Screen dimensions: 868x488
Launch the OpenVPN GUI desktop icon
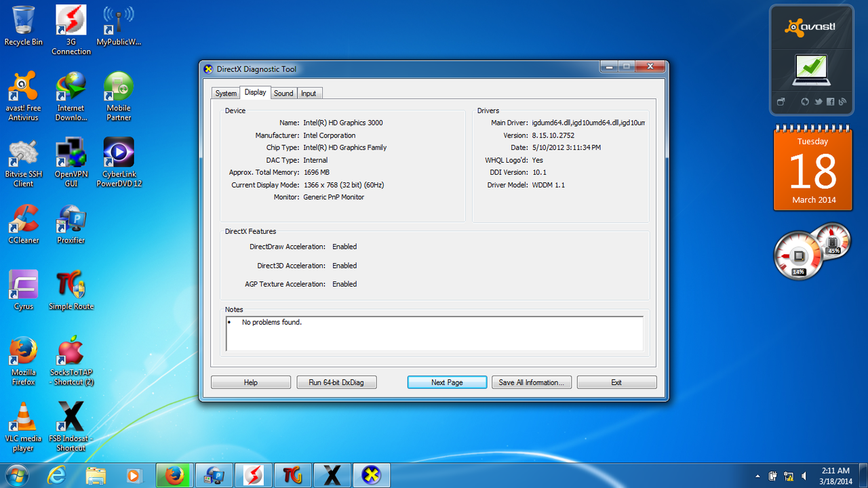point(71,163)
